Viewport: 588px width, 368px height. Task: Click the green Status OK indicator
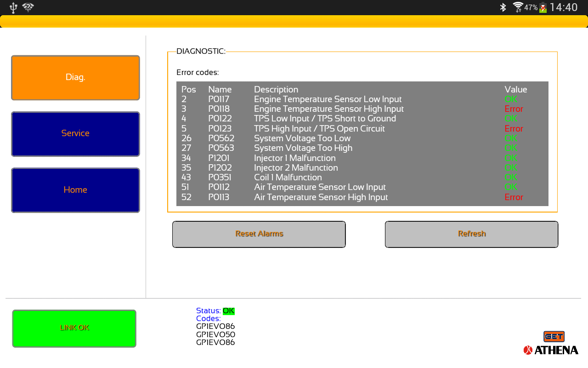(229, 311)
